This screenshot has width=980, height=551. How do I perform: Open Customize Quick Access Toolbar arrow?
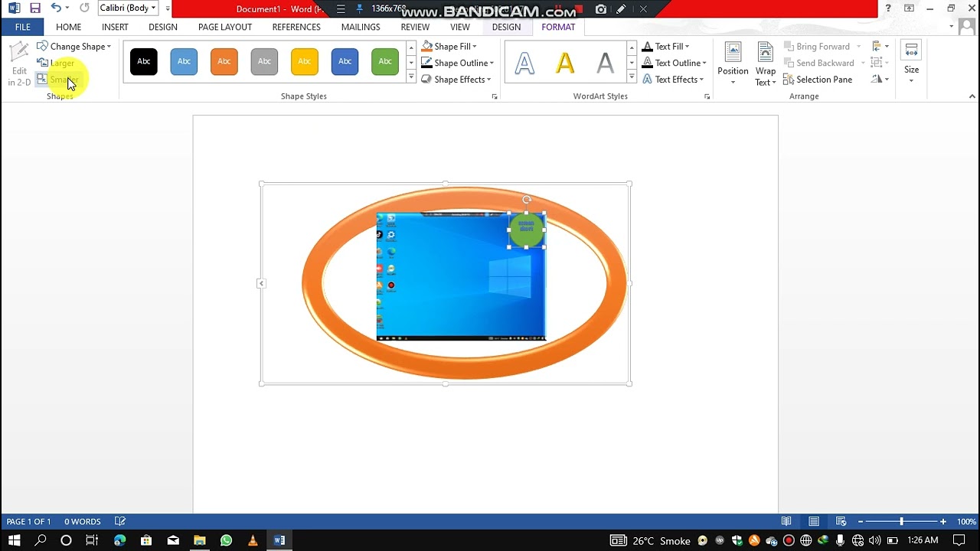click(x=168, y=9)
